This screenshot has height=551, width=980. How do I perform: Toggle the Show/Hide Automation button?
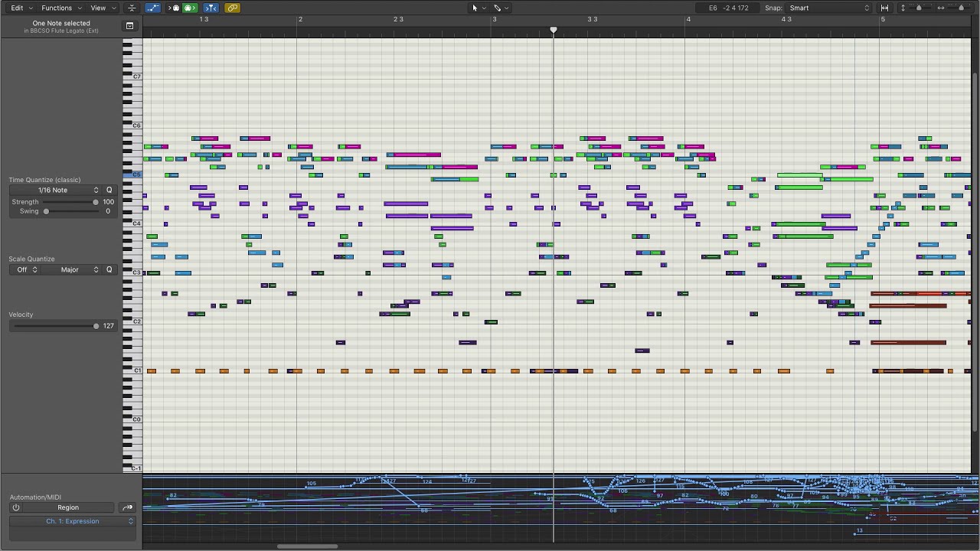pyautogui.click(x=152, y=8)
